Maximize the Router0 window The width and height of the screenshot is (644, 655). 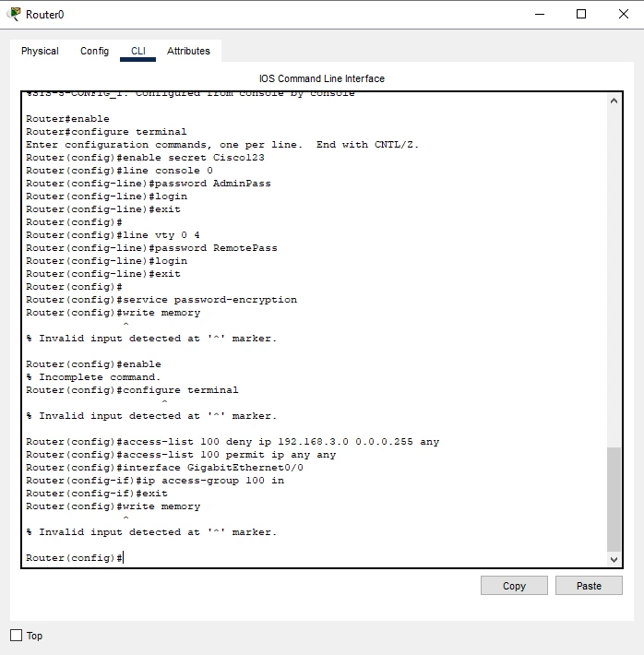pos(581,14)
